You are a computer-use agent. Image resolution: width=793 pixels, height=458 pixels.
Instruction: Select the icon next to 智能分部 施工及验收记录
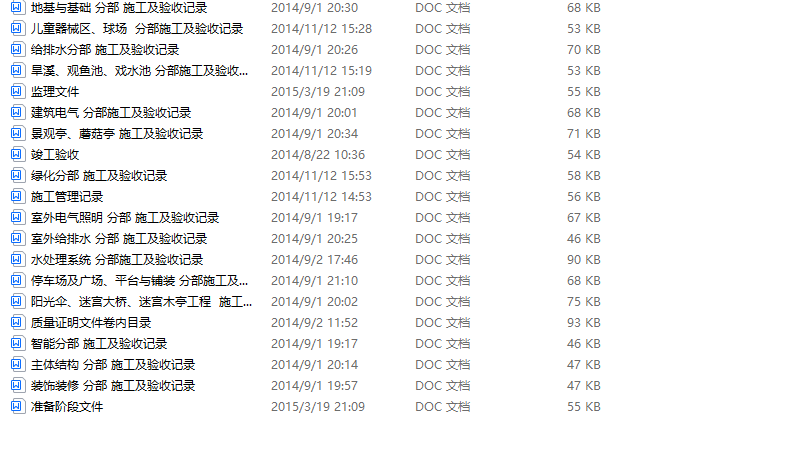pos(17,343)
